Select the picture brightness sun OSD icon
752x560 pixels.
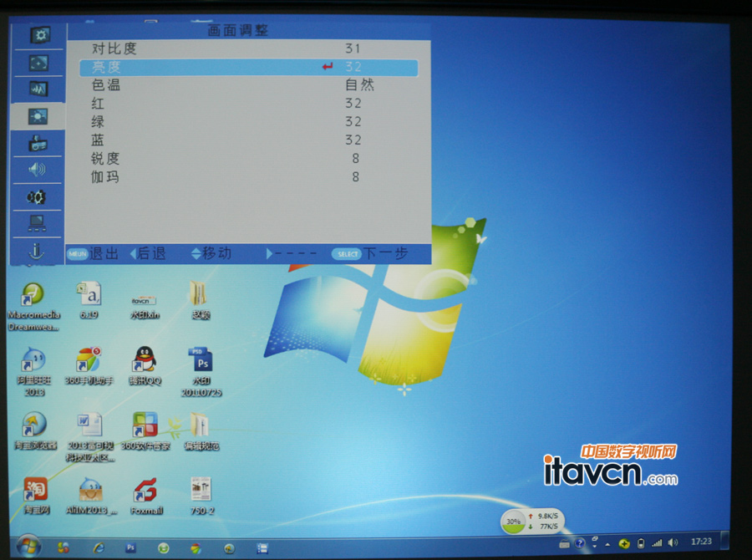[x=38, y=116]
